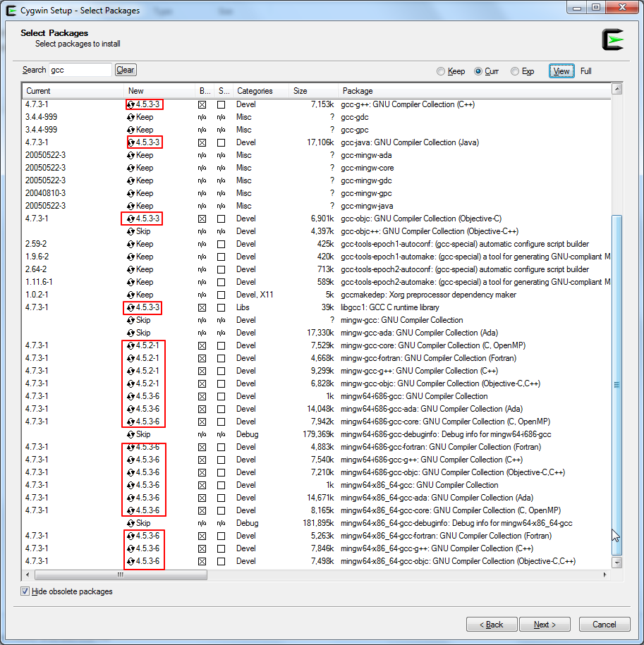Click Cygwin title bar icon

coord(11,11)
